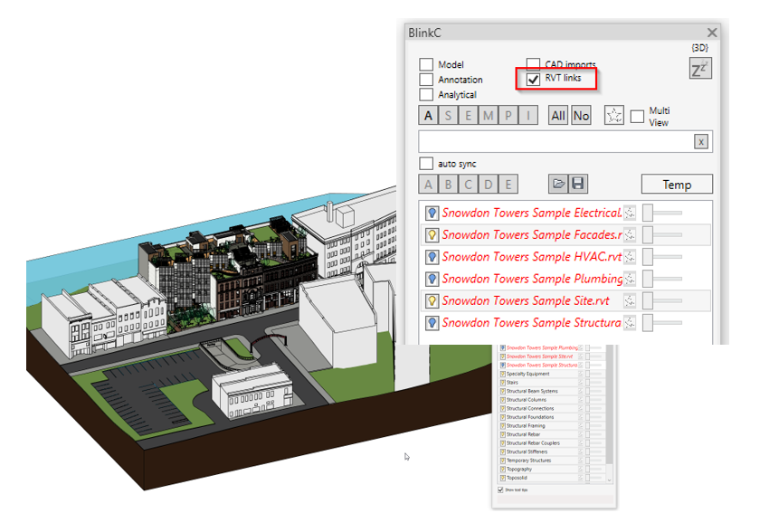The height and width of the screenshot is (532, 760).
Task: Select Structural Foundations in lower list
Action: pyautogui.click(x=530, y=417)
